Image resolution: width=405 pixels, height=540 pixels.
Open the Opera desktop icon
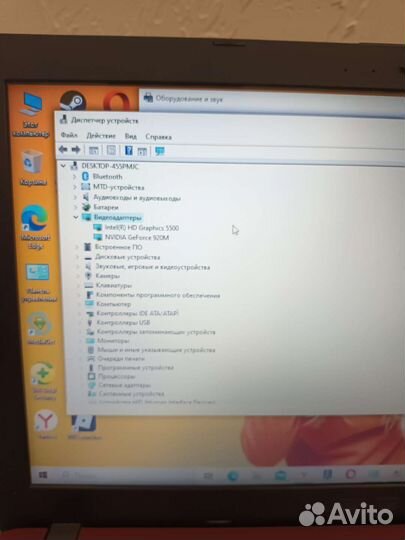click(117, 102)
